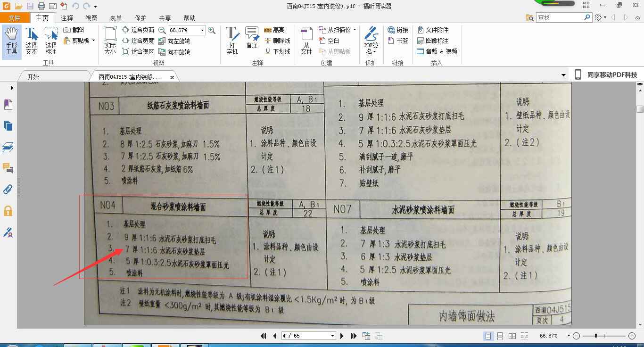The image size is (644, 347).
Task: Open the customize quick access toolbar dropdown
Action: [96, 6]
